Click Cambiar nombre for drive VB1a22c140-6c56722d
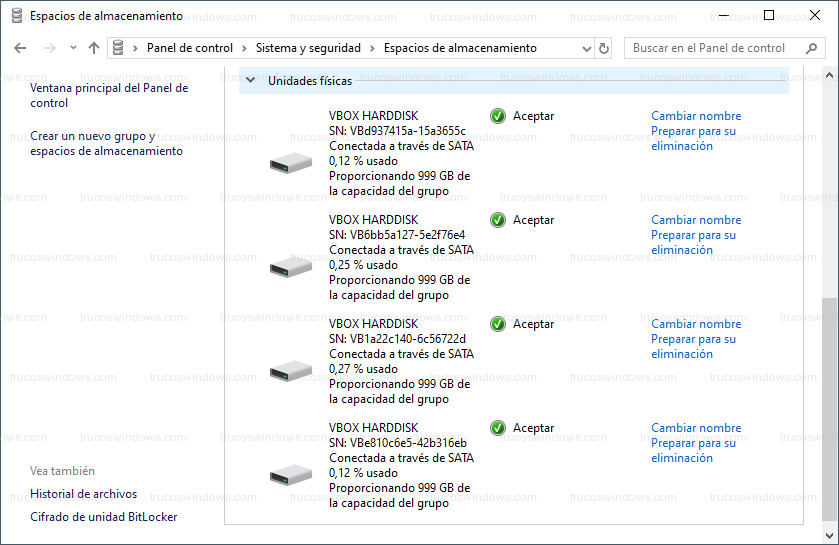 pos(696,324)
